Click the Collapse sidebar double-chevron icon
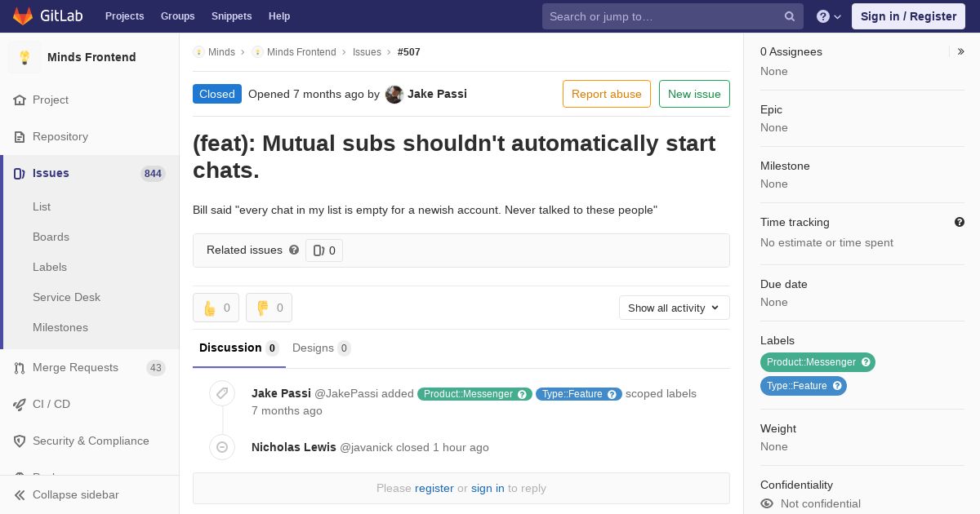The image size is (980, 514). click(x=20, y=494)
